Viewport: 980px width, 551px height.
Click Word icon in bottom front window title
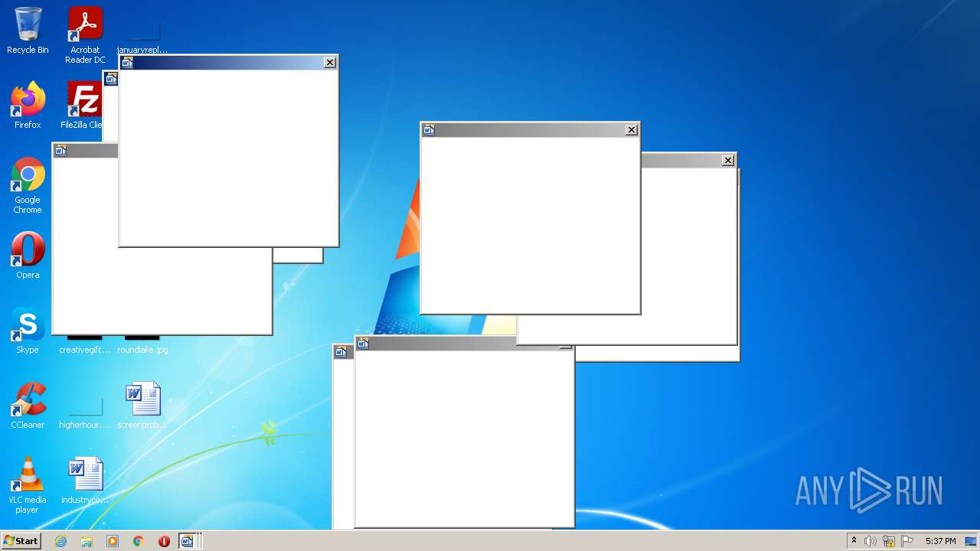[363, 344]
